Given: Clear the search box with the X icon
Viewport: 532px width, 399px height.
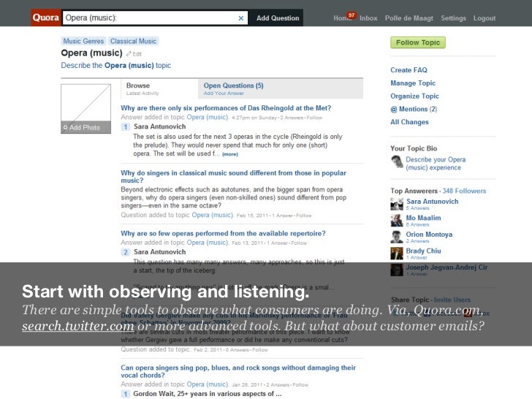Looking at the screenshot, I should 241,18.
